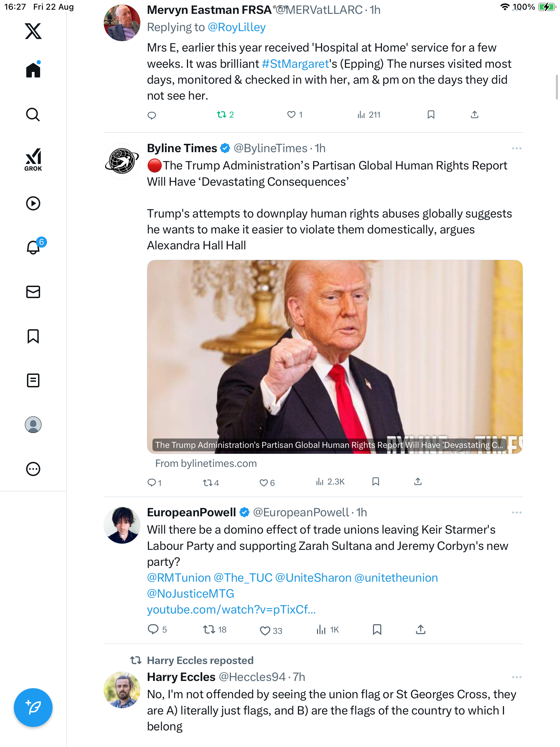The height and width of the screenshot is (747, 560).
Task: Open direct messages envelope icon
Action: [33, 292]
